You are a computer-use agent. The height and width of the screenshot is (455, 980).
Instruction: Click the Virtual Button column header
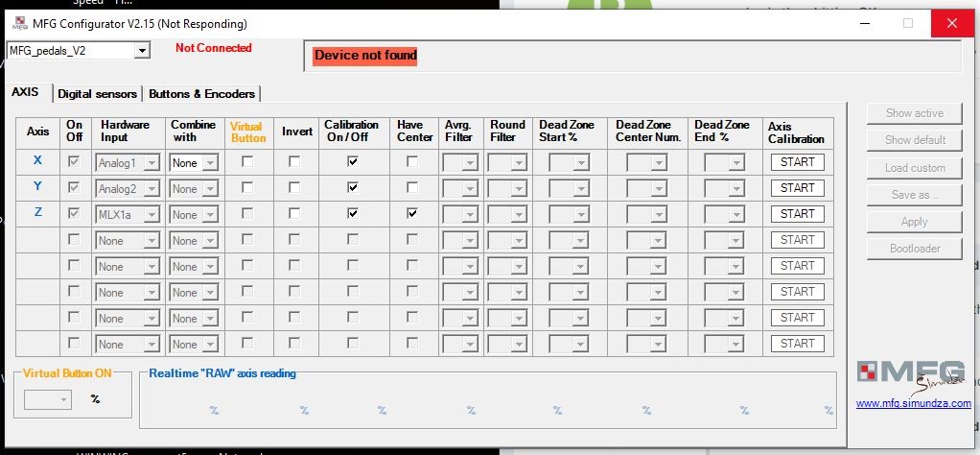(248, 132)
